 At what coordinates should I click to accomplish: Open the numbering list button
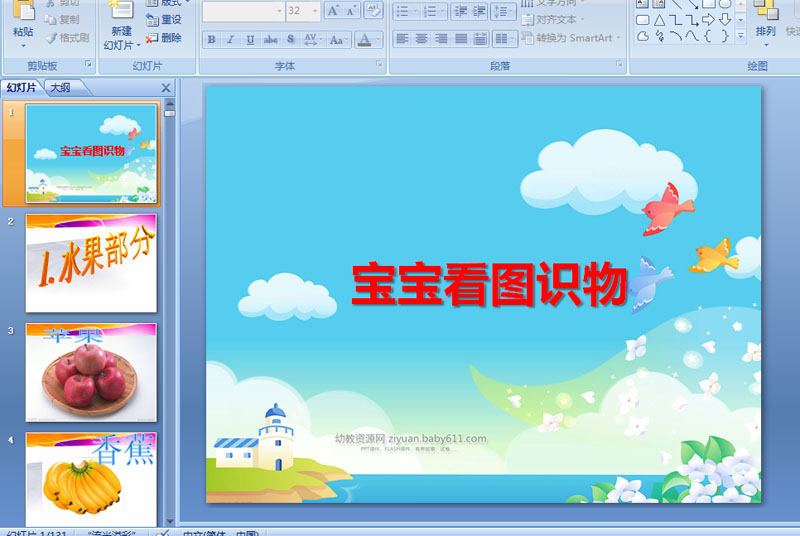click(434, 11)
